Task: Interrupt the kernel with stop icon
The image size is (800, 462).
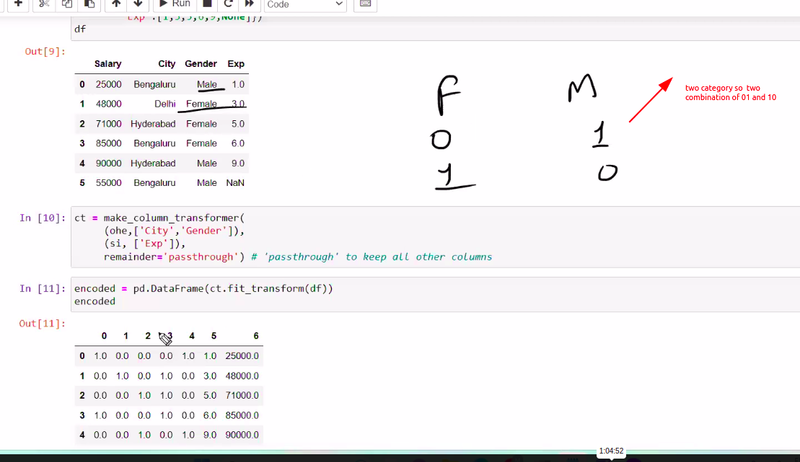Action: coord(207,4)
